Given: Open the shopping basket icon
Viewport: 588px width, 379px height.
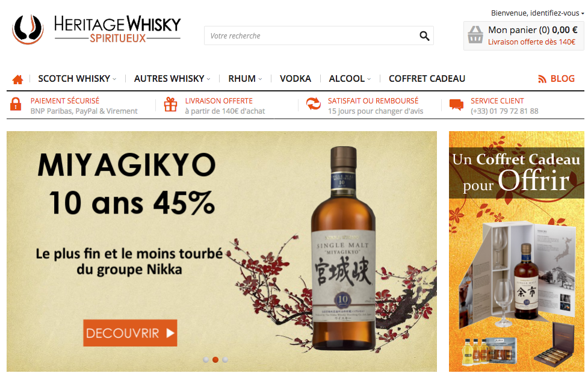Looking at the screenshot, I should [x=475, y=34].
